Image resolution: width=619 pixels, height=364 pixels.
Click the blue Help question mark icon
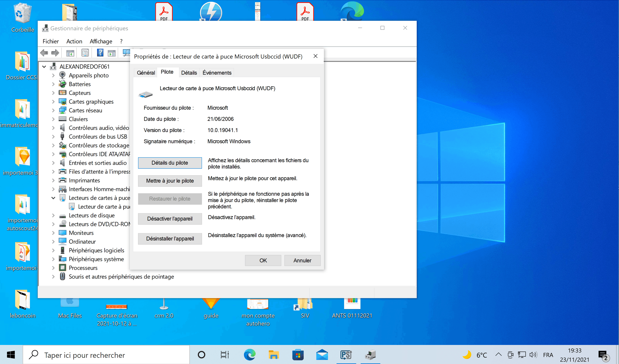point(100,53)
